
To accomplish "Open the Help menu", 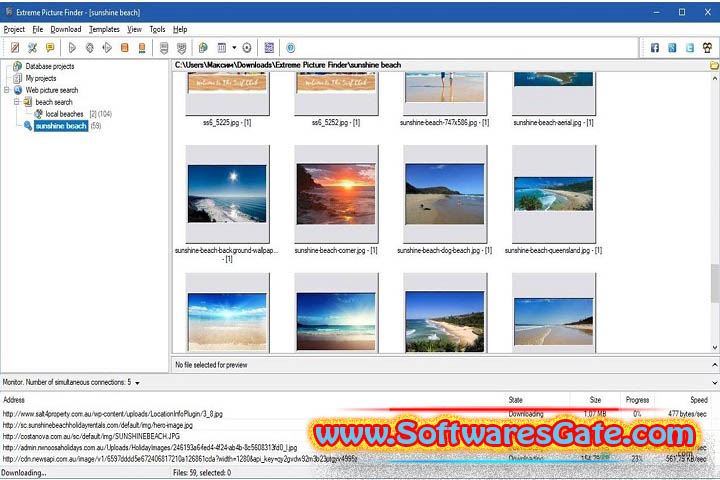I will (180, 29).
